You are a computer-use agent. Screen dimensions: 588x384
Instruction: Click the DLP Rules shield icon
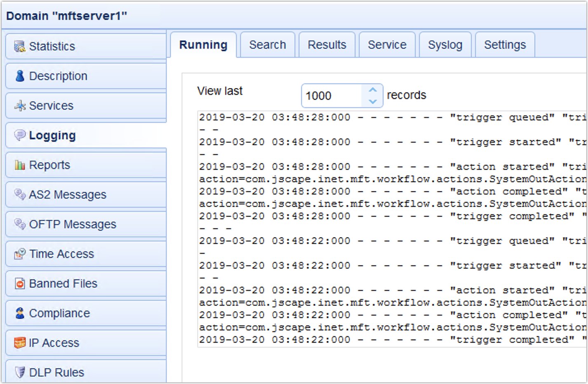click(19, 372)
